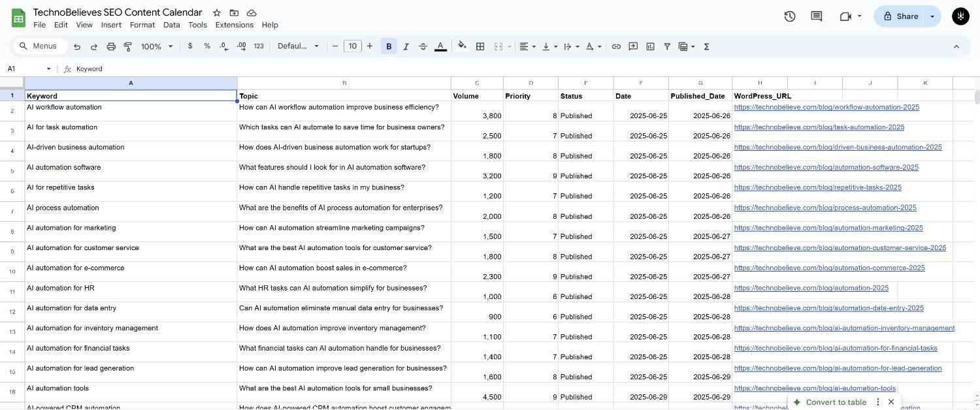
Task: Open the Edit menu
Action: 61,25
